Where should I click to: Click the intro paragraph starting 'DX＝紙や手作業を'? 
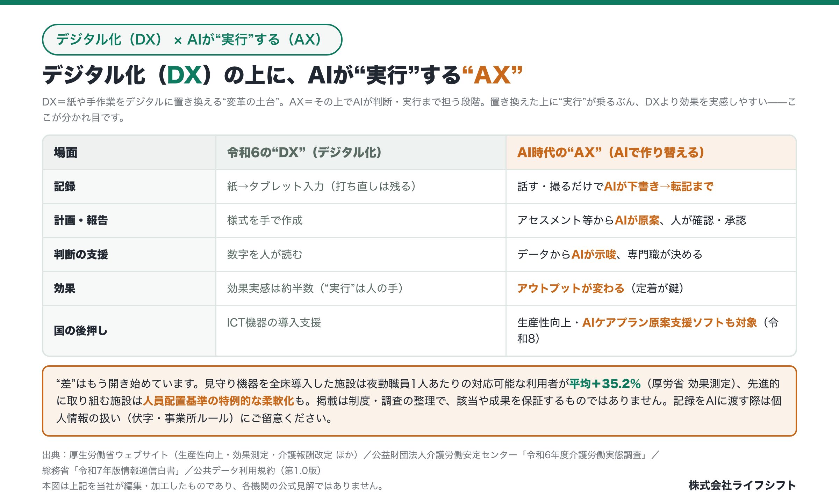coord(419,109)
